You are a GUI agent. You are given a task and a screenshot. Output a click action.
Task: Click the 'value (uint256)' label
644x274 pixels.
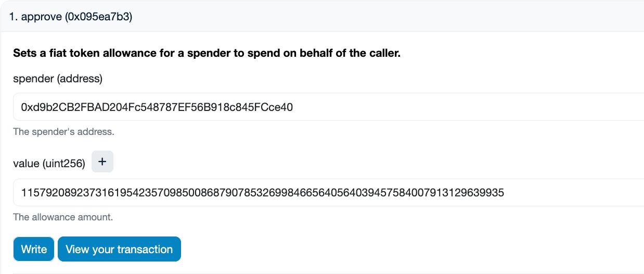pos(49,164)
